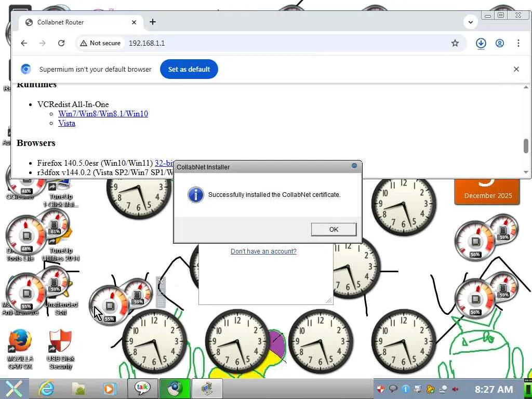
Task: Close the CollabNet Installer dialog via round button
Action: (354, 166)
